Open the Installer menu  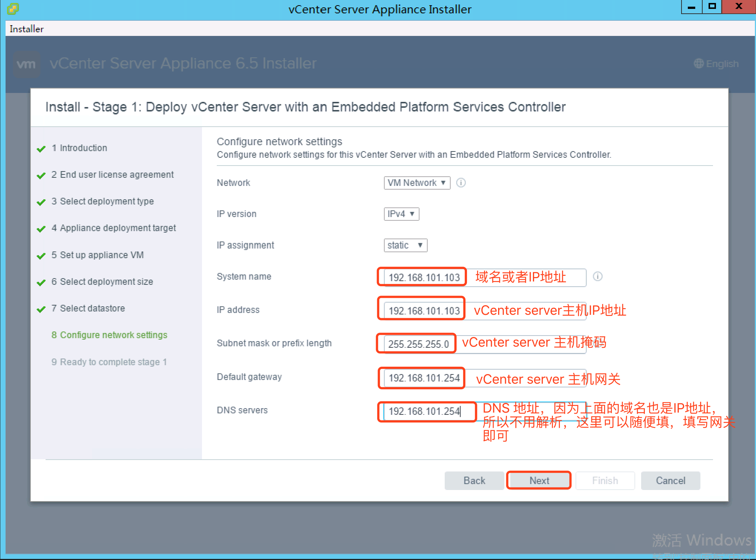point(27,29)
